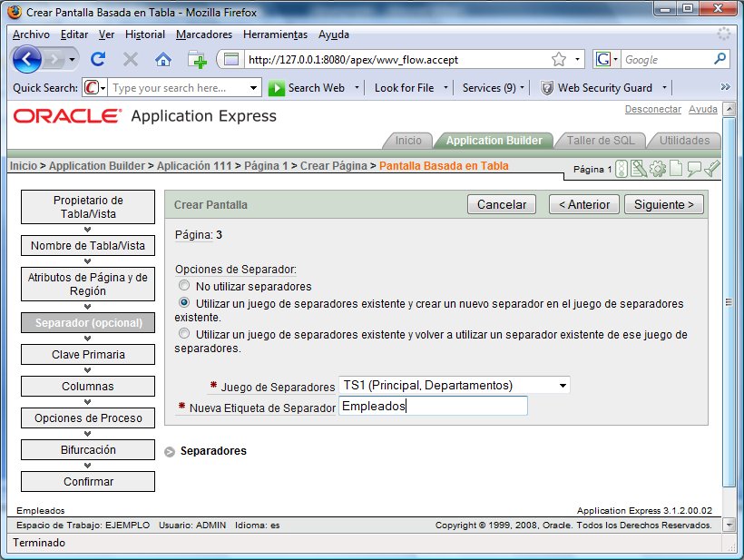The height and width of the screenshot is (560, 744).
Task: Select No utilizar separadores option
Action: [184, 286]
